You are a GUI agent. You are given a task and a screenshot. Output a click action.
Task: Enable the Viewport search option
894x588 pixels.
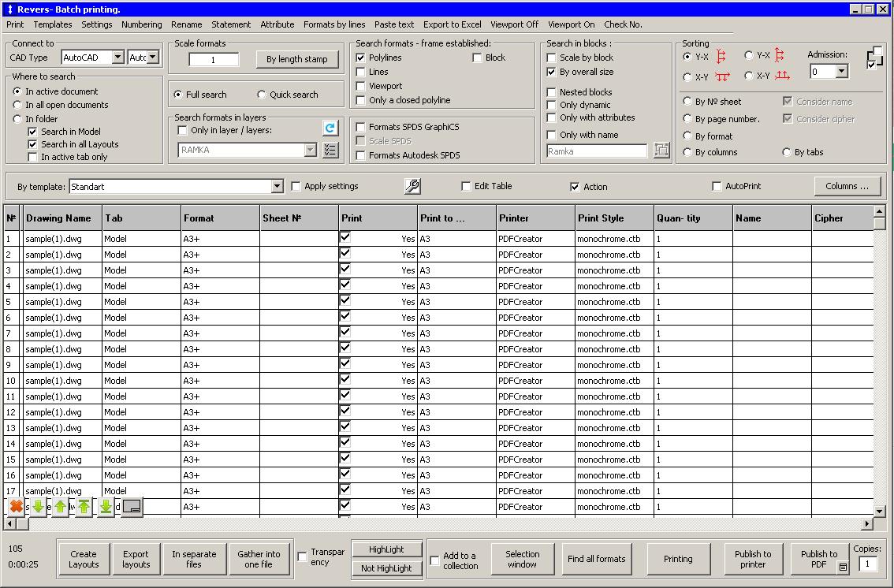point(360,86)
